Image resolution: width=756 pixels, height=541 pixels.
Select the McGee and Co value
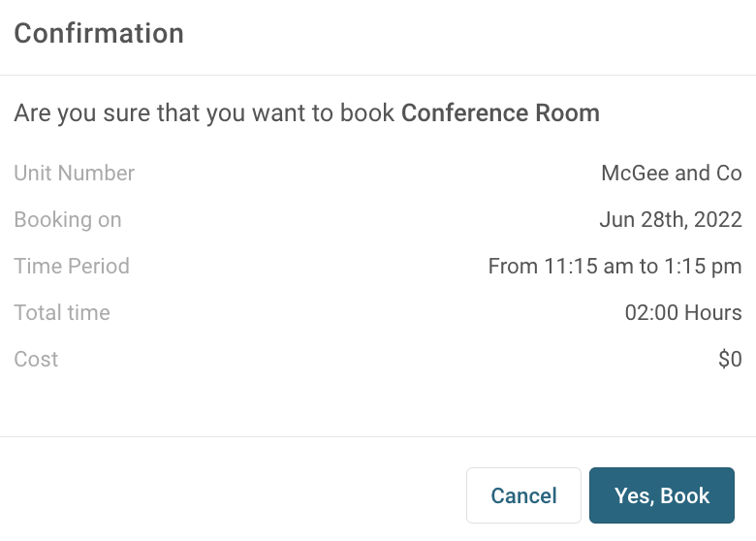(671, 174)
